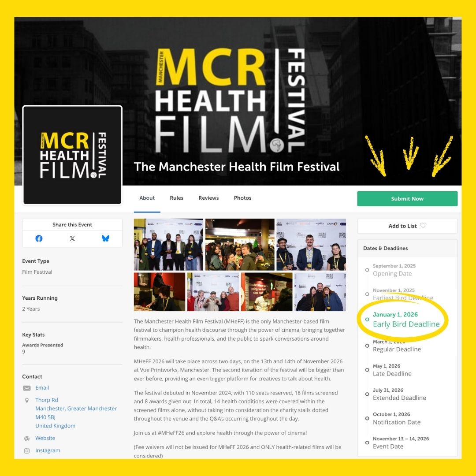Open the Instagram contact link
This screenshot has width=476, height=476.
pyautogui.click(x=48, y=450)
